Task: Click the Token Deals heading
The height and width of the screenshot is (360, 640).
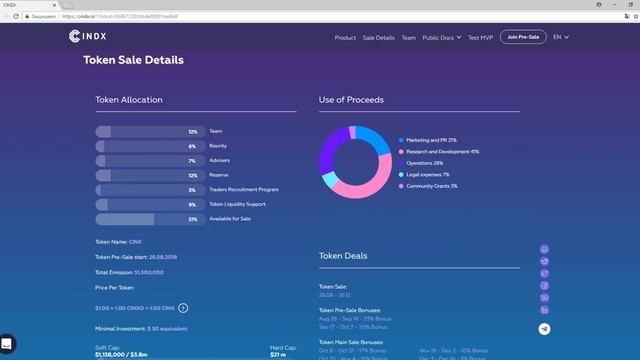Action: click(343, 256)
